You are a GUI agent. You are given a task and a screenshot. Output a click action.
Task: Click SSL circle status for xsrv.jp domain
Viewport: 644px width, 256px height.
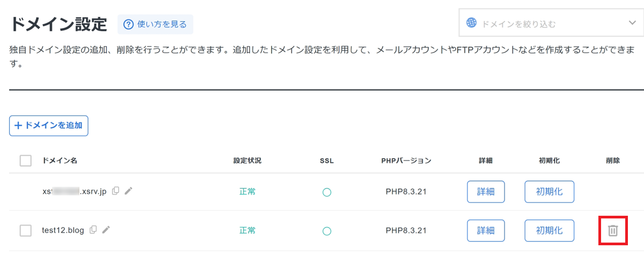[326, 192]
